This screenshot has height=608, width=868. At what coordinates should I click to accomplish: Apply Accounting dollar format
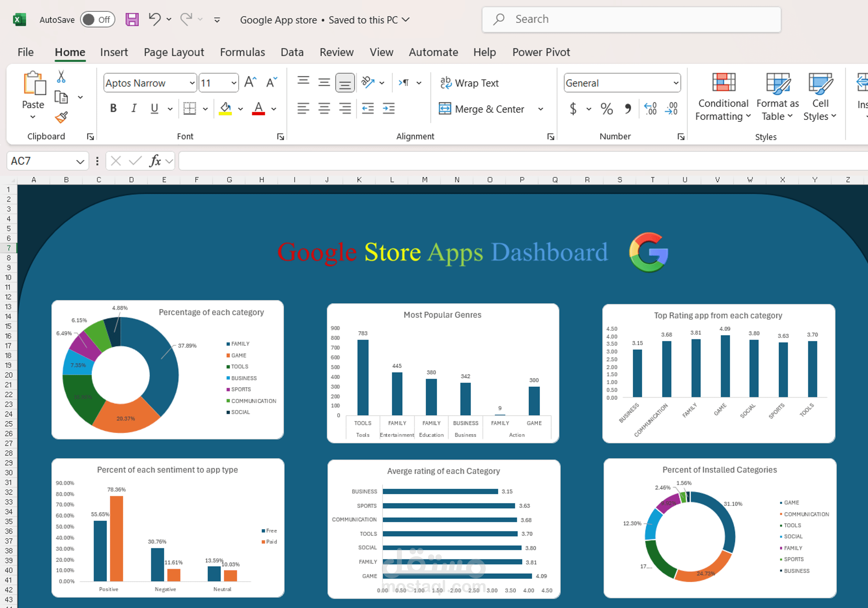(x=573, y=109)
